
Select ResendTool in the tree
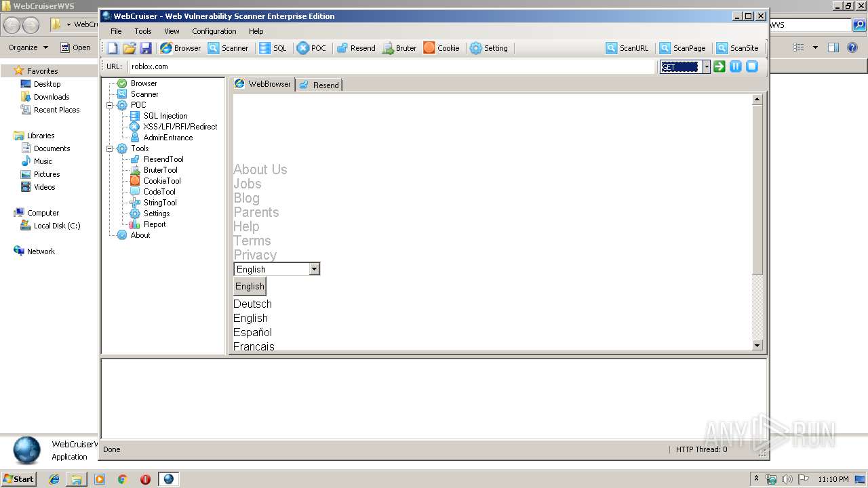coord(163,159)
